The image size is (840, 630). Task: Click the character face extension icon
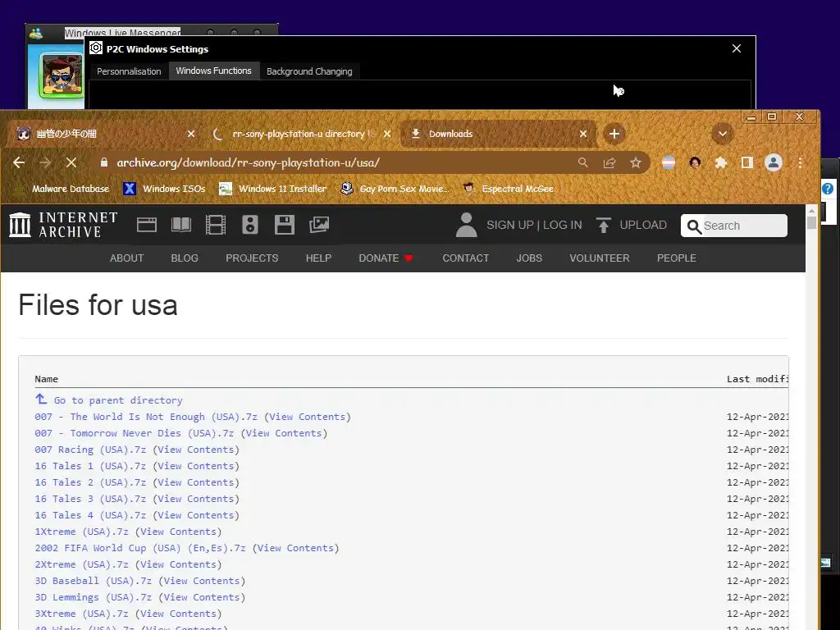point(695,163)
